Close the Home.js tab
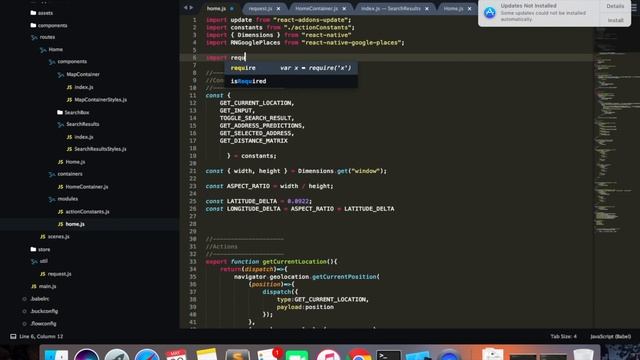Viewport: 640px width, 360px height. (469, 9)
